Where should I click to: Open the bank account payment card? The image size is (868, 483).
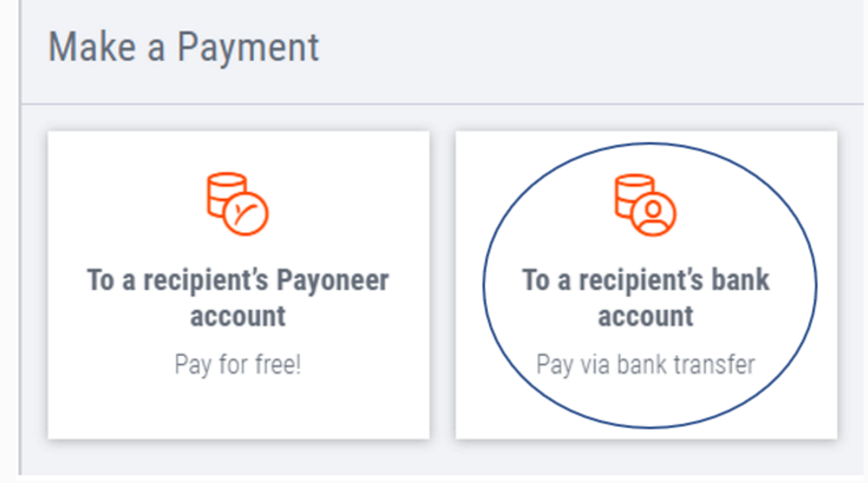[x=646, y=285]
